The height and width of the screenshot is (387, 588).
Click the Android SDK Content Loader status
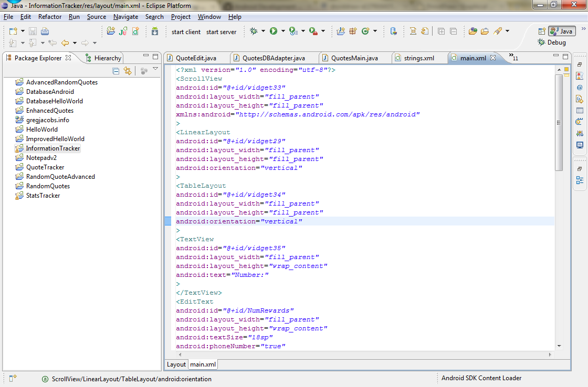[481, 379]
